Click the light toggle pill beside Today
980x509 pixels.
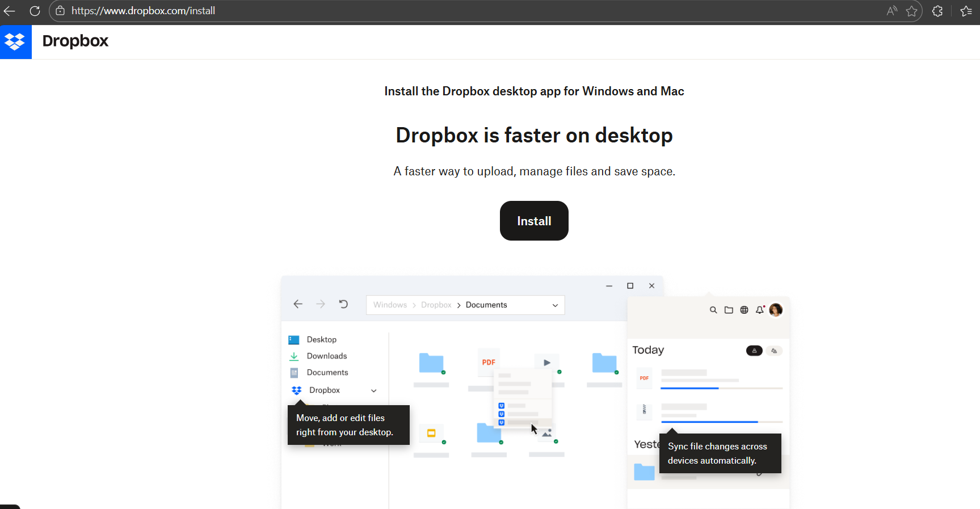774,351
